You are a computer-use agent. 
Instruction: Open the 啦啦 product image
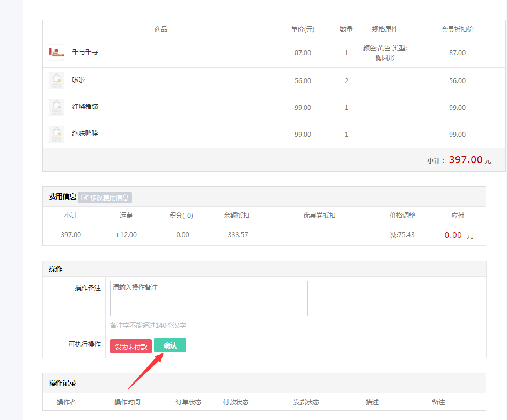point(56,80)
